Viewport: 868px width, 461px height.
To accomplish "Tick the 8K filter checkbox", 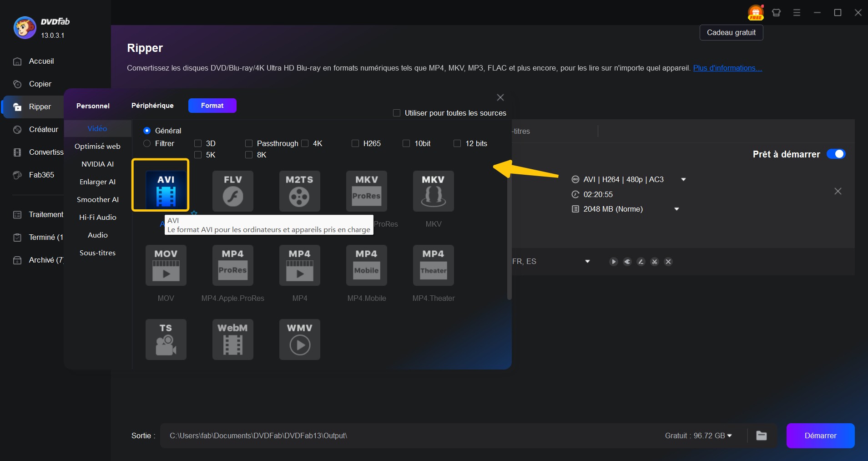I will pos(249,155).
